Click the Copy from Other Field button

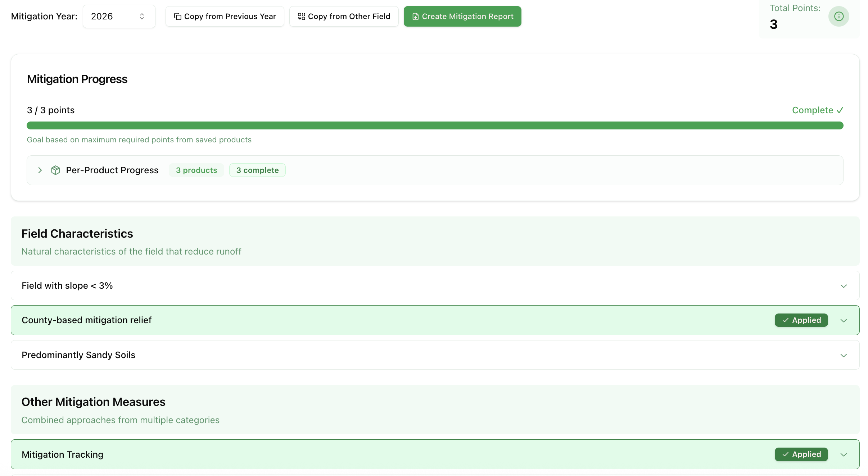click(x=344, y=17)
